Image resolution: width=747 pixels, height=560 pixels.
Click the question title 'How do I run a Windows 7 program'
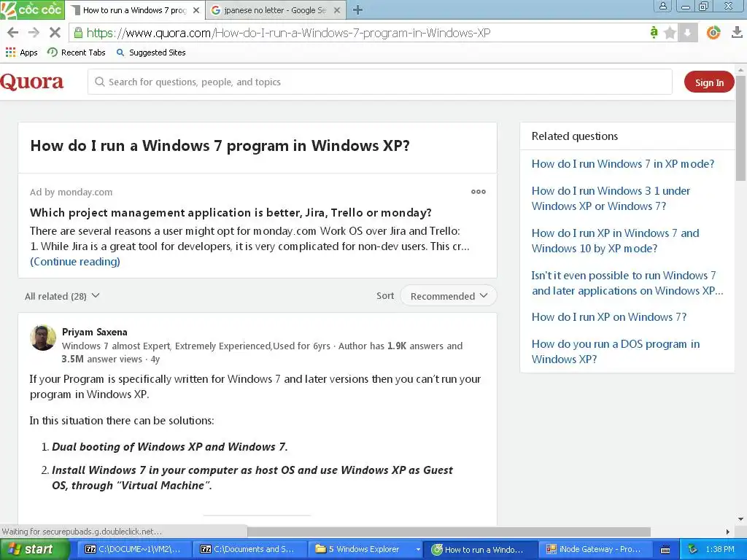point(220,145)
